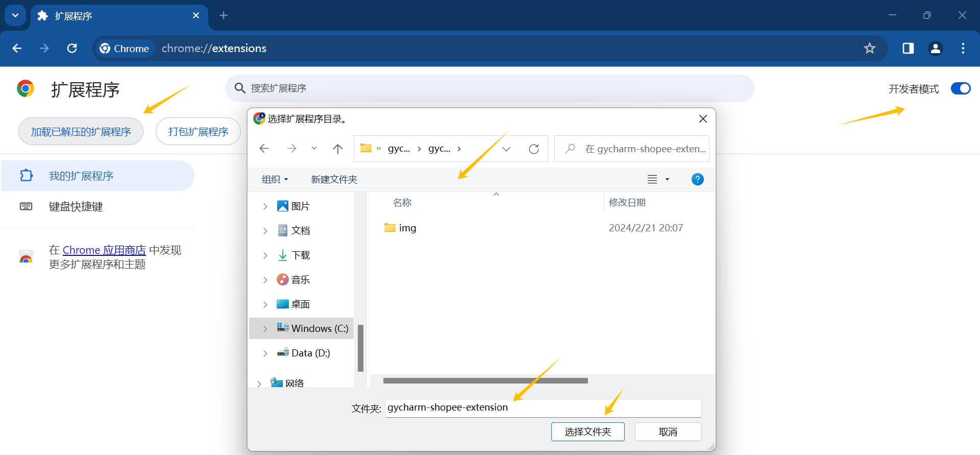Change view with the view icon
Image resolution: width=980 pixels, height=455 pixels.
pyautogui.click(x=652, y=179)
